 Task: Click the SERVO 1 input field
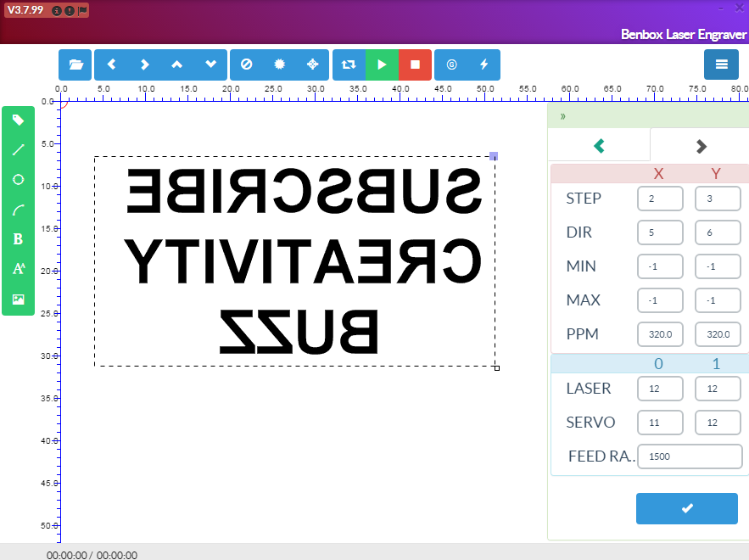pos(718,423)
